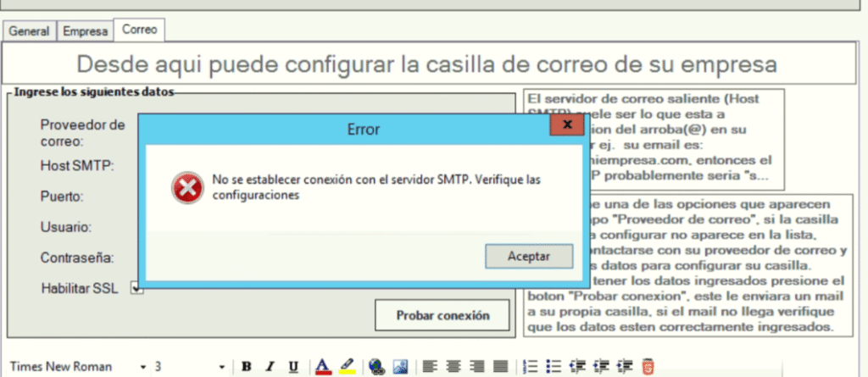Insert an image using the picture icon

[401, 366]
